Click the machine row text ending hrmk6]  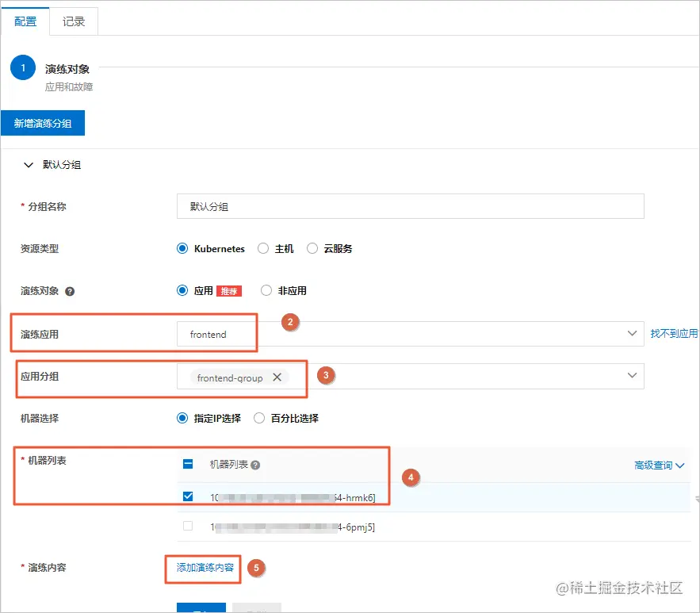[293, 497]
